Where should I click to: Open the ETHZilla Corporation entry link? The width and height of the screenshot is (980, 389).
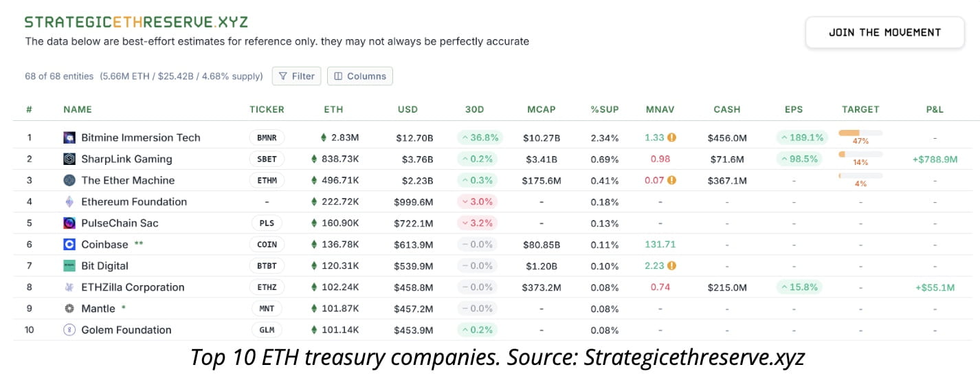pyautogui.click(x=133, y=287)
